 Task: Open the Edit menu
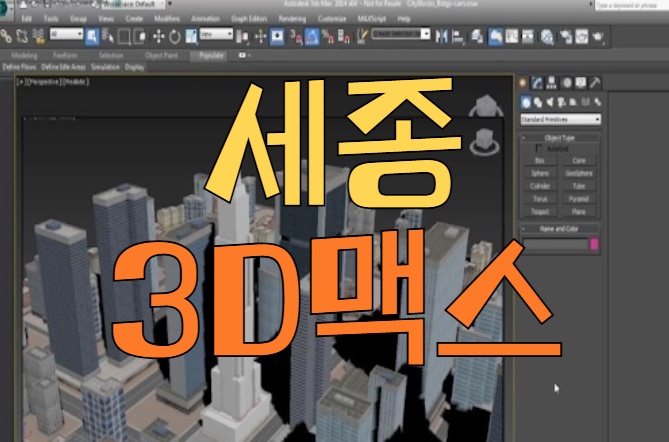pyautogui.click(x=26, y=19)
